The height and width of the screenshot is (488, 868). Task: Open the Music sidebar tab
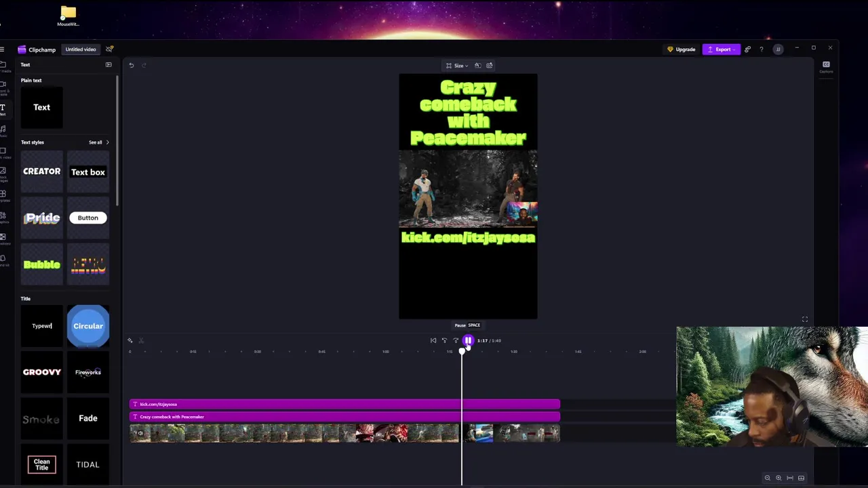3,129
